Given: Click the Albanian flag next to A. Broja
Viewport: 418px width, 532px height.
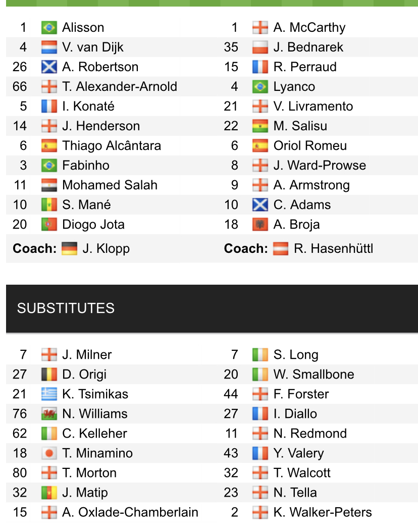Looking at the screenshot, I should click(260, 225).
